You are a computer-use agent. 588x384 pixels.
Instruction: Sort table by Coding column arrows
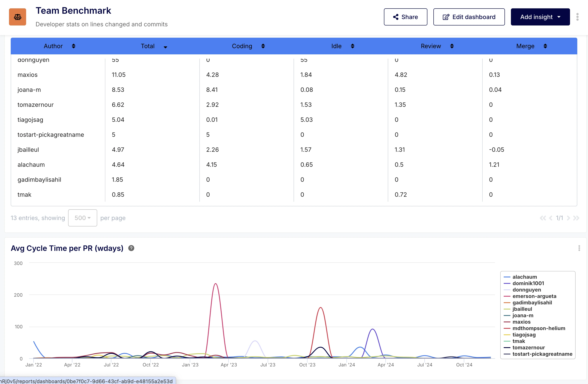pos(263,46)
